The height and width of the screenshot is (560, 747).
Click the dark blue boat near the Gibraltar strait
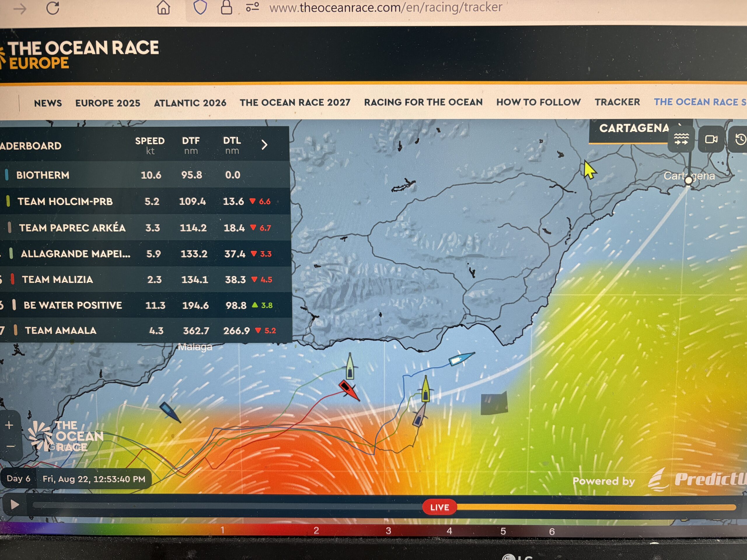pos(170,412)
